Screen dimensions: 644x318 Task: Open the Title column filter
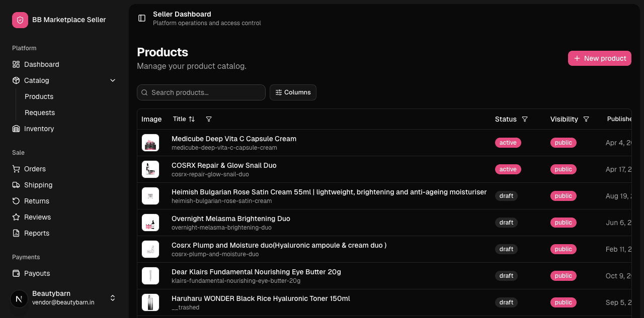point(209,119)
